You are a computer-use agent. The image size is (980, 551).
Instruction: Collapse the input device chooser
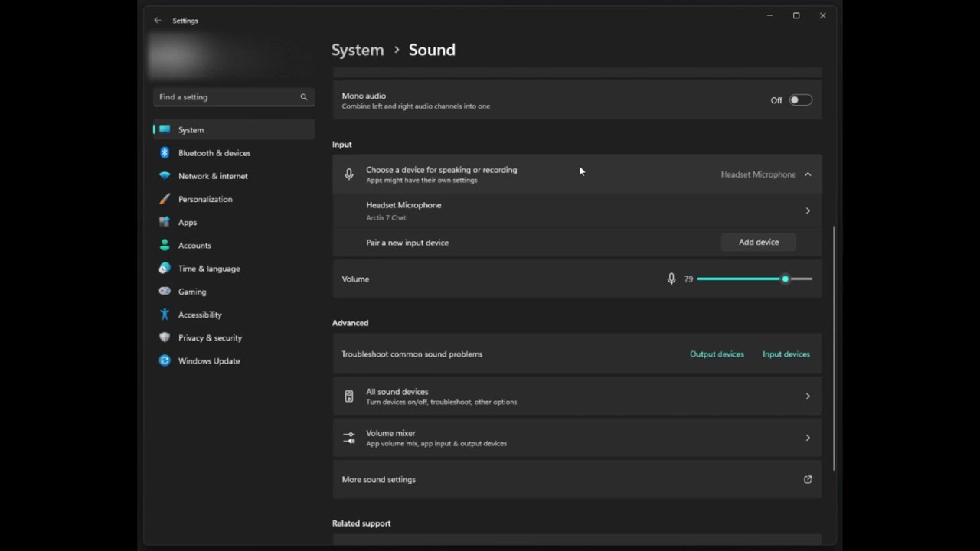click(x=808, y=174)
